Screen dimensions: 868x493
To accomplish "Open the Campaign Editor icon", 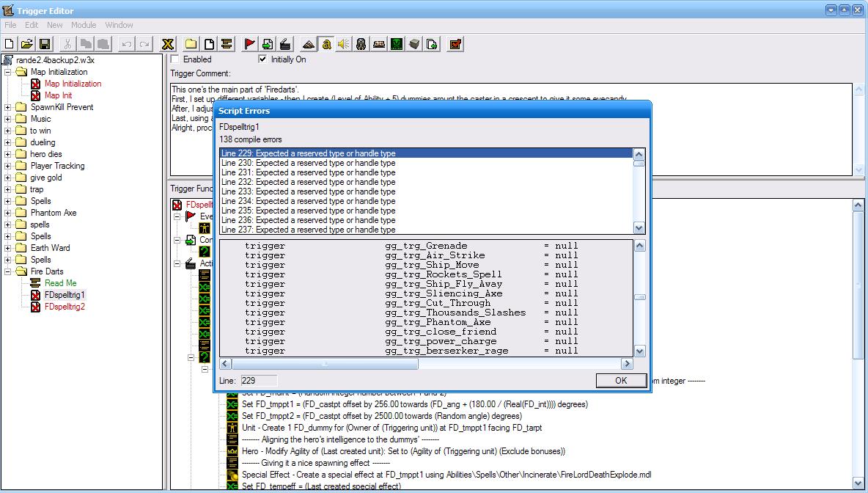I will coord(379,44).
